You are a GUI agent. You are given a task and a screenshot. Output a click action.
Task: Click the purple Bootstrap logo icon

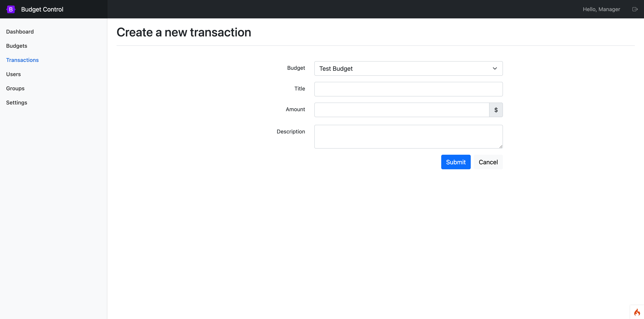tap(11, 9)
